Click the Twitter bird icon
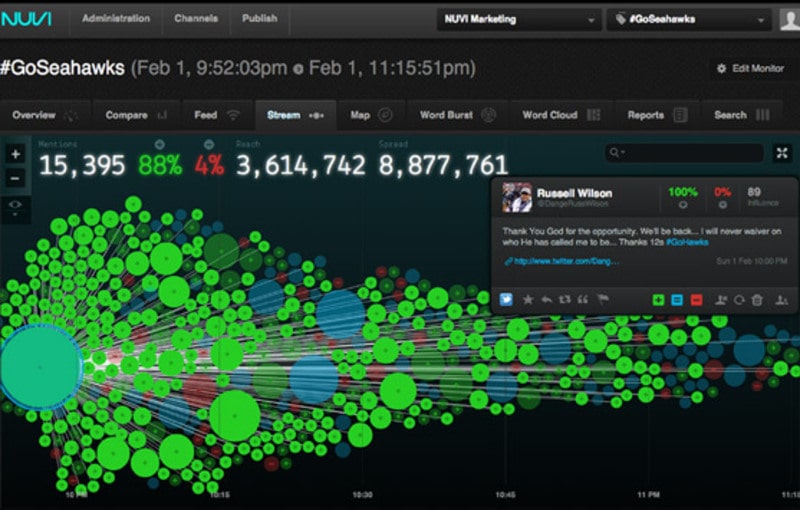The width and height of the screenshot is (800, 510). pyautogui.click(x=506, y=299)
